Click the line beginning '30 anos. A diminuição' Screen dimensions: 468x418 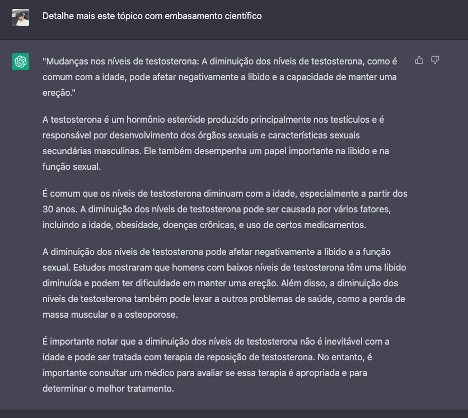(217, 209)
